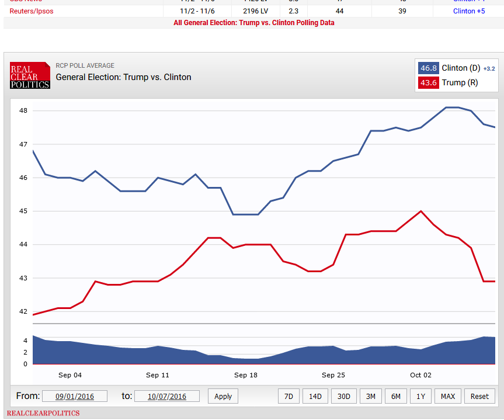Viewport: 504px width, 420px height.
Task: Select the 30D time range
Action: click(343, 396)
